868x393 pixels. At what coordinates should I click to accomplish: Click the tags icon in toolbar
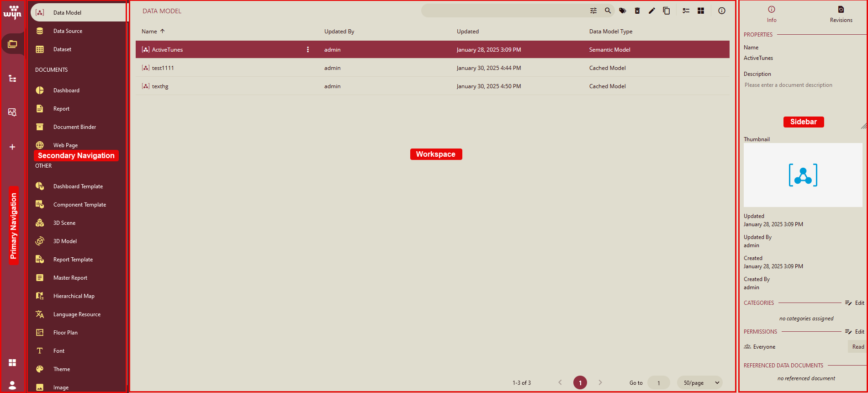click(x=622, y=11)
